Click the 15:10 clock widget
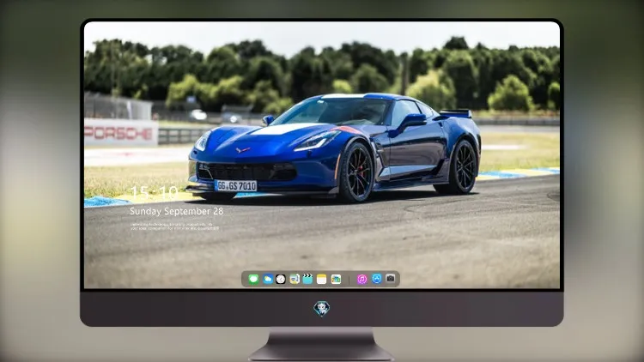 [x=154, y=192]
